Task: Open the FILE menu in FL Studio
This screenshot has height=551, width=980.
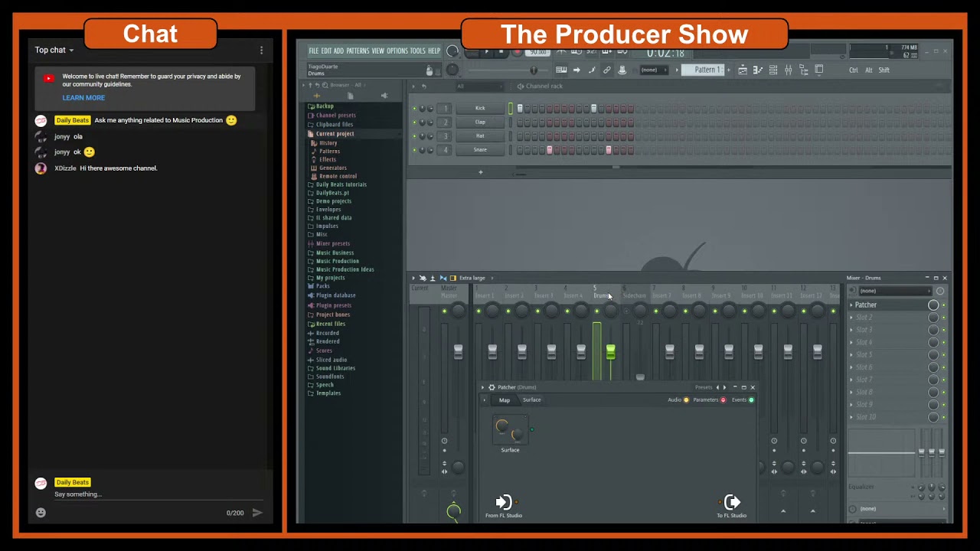Action: point(313,51)
